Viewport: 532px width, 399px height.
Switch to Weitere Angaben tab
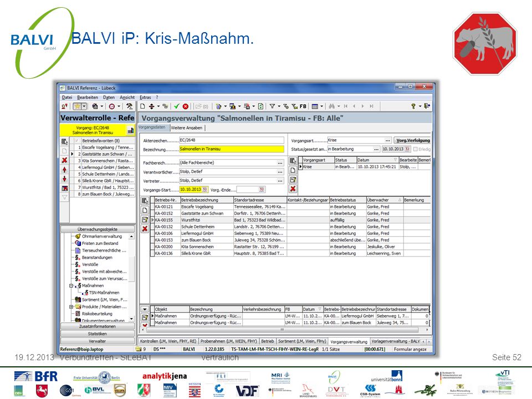(187, 128)
